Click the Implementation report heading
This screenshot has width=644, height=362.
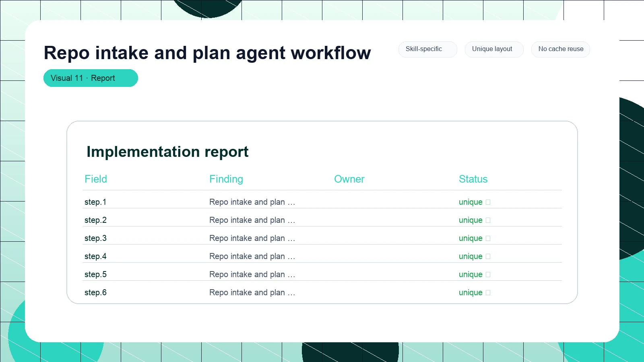(x=167, y=152)
